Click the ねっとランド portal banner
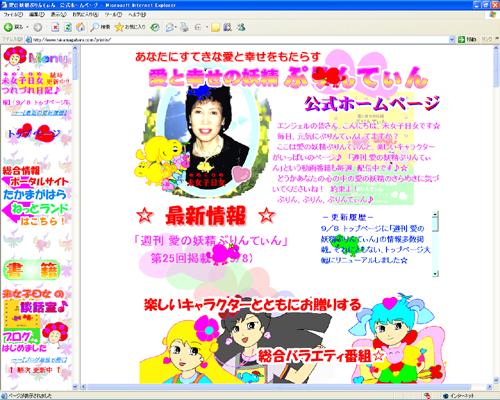 35,209
